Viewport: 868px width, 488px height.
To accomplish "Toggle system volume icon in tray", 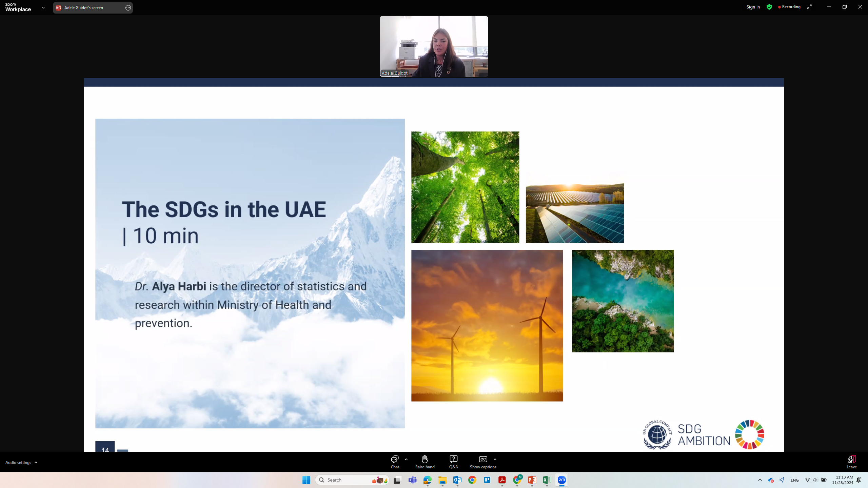I will tap(815, 480).
